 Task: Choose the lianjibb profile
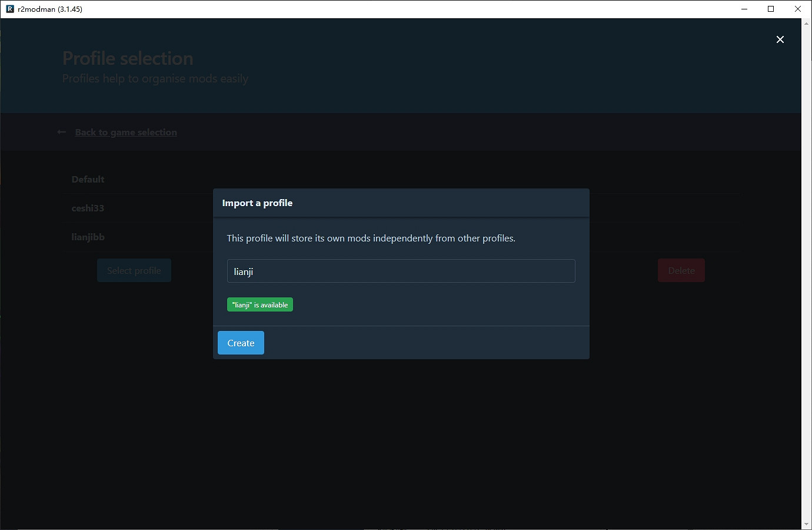point(88,237)
